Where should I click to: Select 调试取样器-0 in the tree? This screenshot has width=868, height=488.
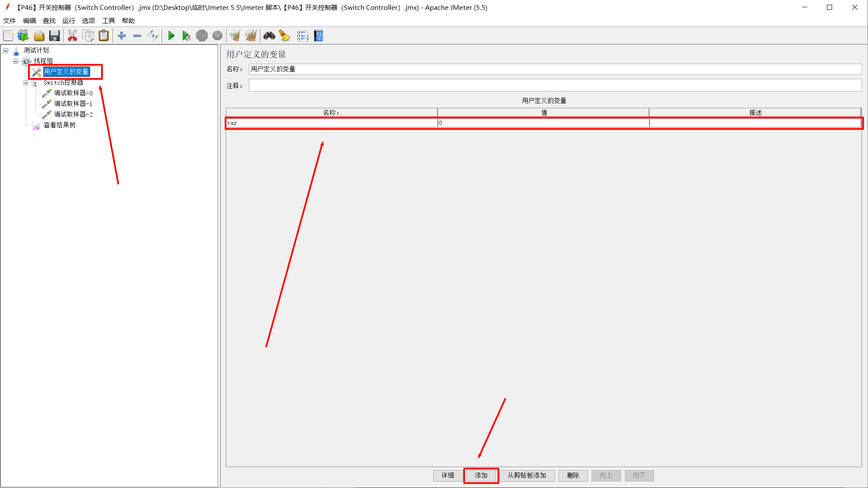coord(73,93)
